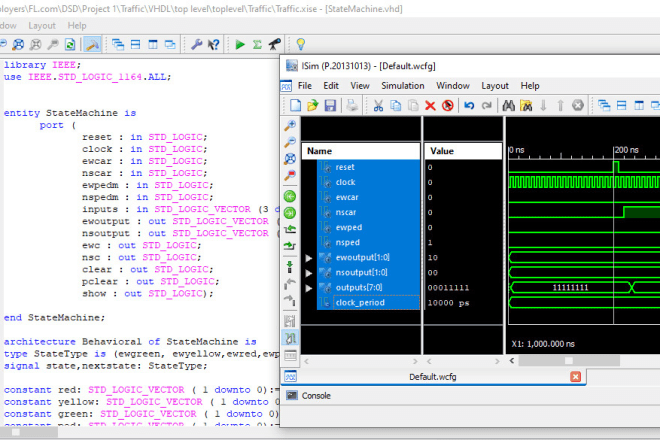Click the Zoom Out magnifier in waveform sidebar
This screenshot has width=660, height=440.
tap(290, 142)
